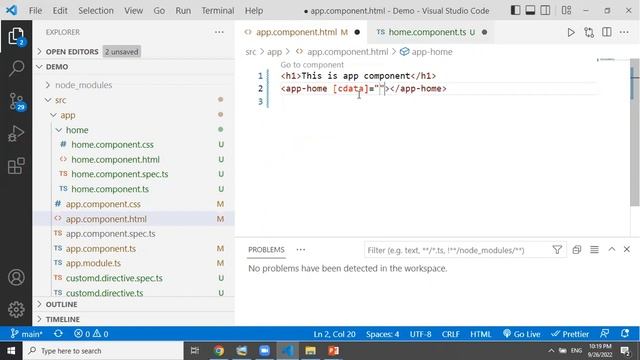Viewport: 640px width, 360px height.
Task: Click the Go Live status bar button
Action: pos(522,334)
